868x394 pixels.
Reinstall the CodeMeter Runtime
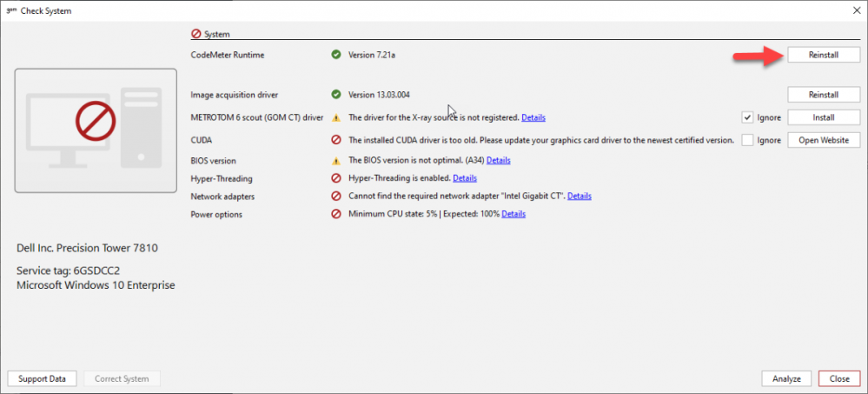coord(823,55)
